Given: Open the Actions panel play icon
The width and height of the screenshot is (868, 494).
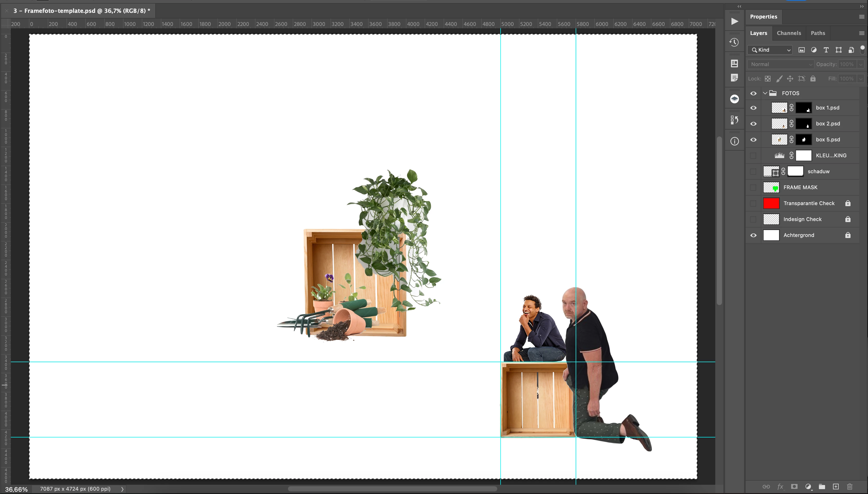Looking at the screenshot, I should (x=734, y=21).
